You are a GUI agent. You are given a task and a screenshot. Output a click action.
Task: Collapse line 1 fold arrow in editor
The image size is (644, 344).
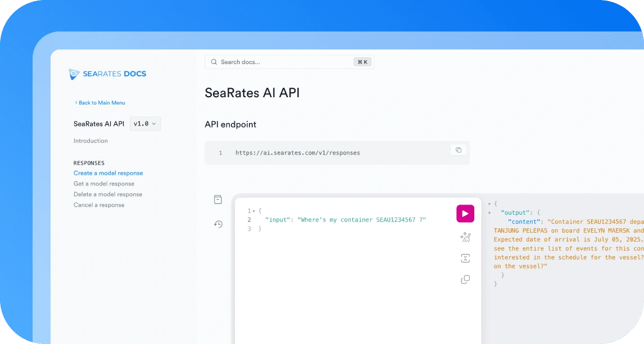pyautogui.click(x=254, y=211)
